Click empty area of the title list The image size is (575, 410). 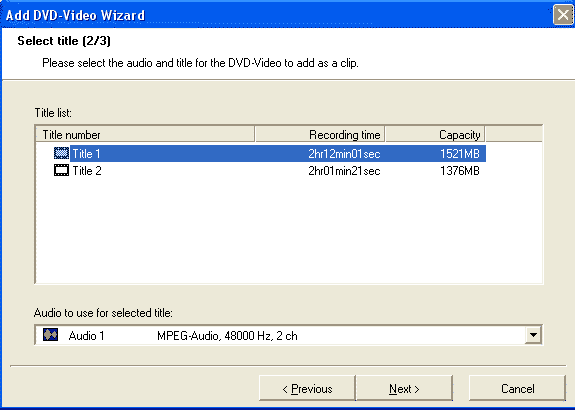click(x=289, y=231)
